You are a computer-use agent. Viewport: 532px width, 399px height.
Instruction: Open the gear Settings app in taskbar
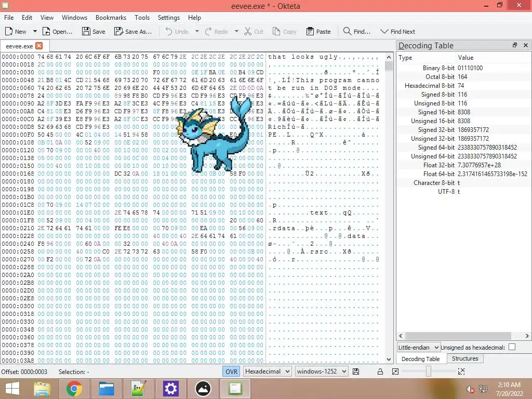point(170,389)
